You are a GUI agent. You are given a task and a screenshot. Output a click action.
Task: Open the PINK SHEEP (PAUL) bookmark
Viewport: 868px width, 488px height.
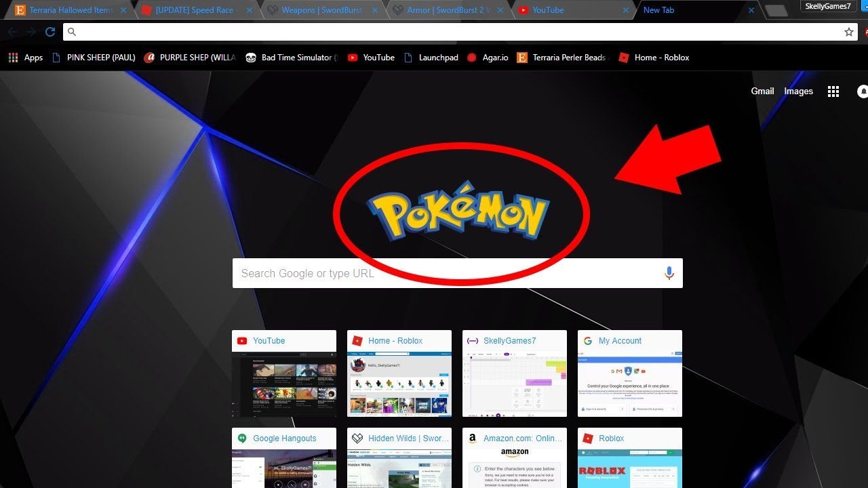click(x=94, y=58)
